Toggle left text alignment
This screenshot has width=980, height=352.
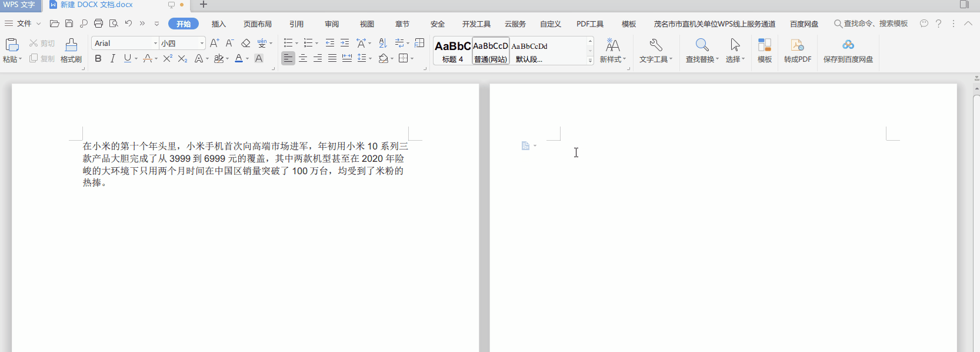[288, 58]
